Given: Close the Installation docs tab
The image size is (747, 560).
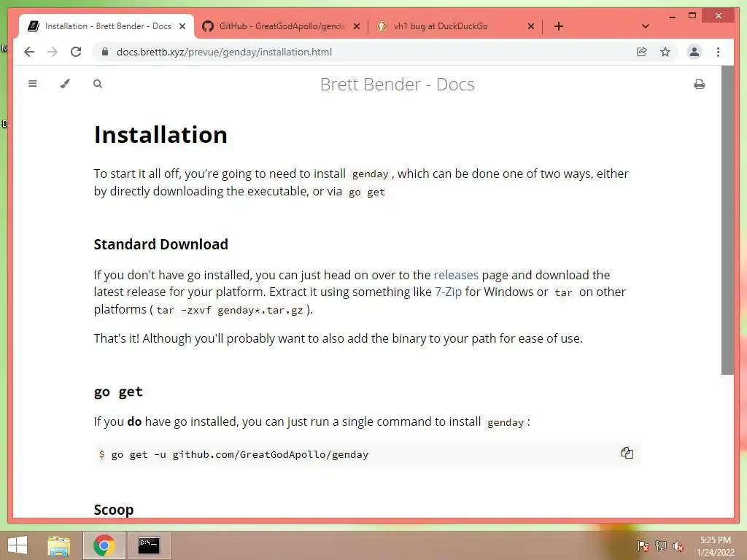Looking at the screenshot, I should [182, 26].
